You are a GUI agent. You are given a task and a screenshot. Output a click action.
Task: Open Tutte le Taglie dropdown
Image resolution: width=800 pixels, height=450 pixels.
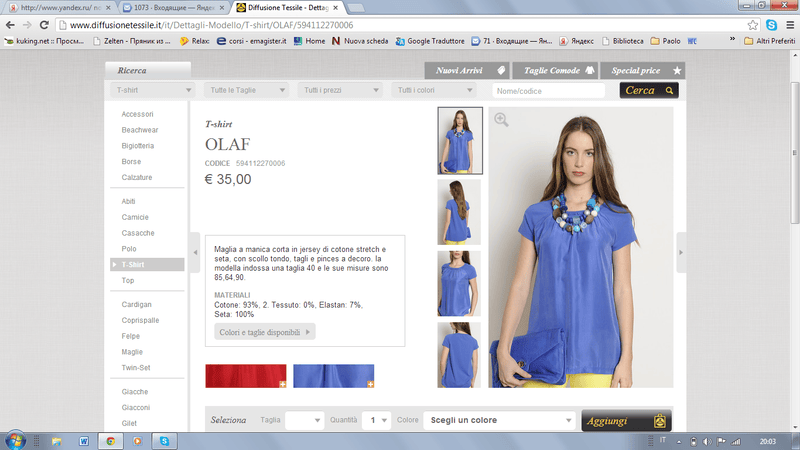tap(246, 90)
